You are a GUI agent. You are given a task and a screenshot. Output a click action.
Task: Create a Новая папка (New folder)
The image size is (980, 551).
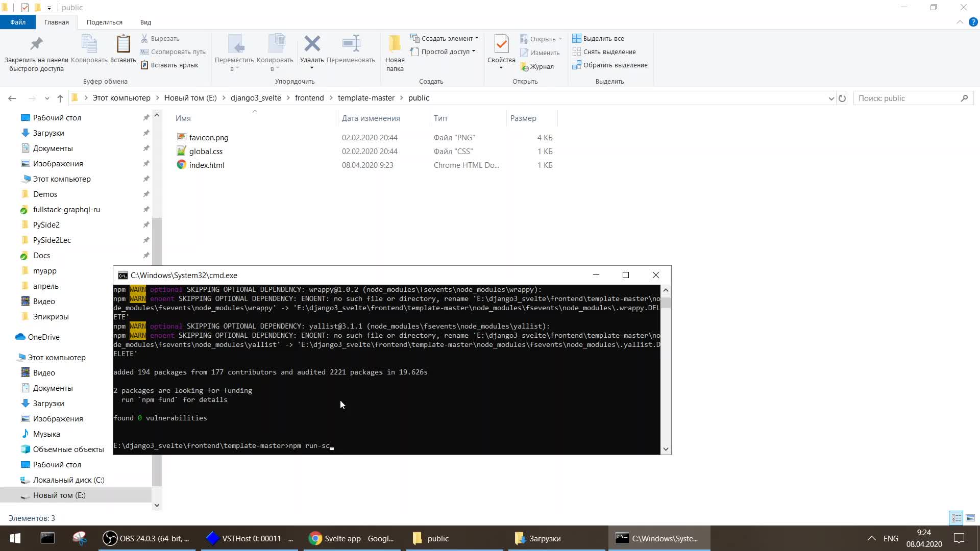[395, 54]
